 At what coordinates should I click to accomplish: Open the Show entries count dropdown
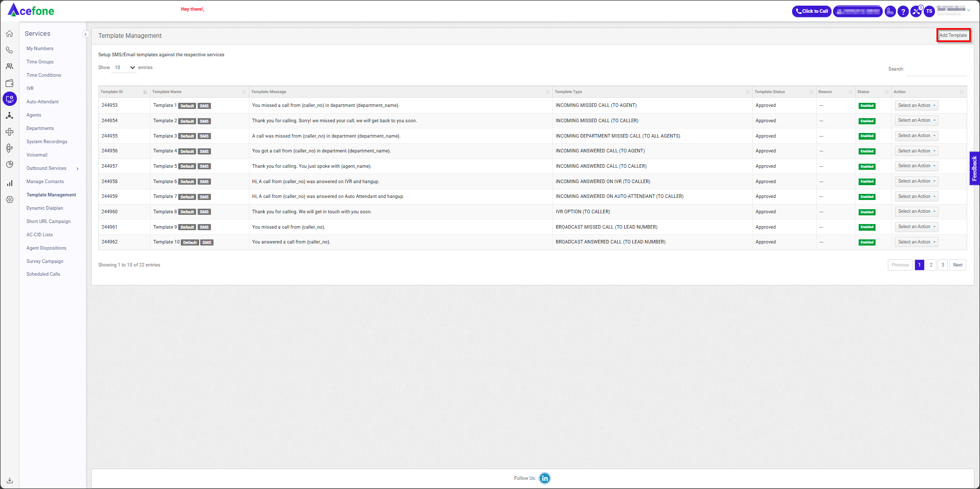coord(124,68)
